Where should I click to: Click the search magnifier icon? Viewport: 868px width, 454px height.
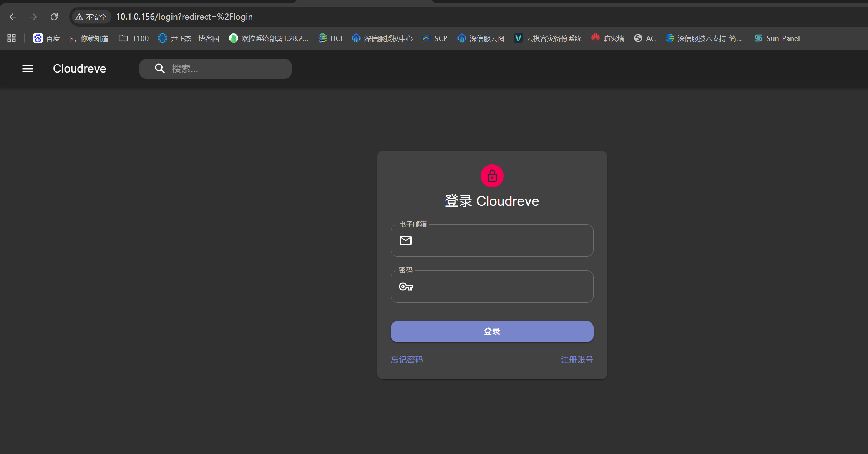[x=160, y=69]
